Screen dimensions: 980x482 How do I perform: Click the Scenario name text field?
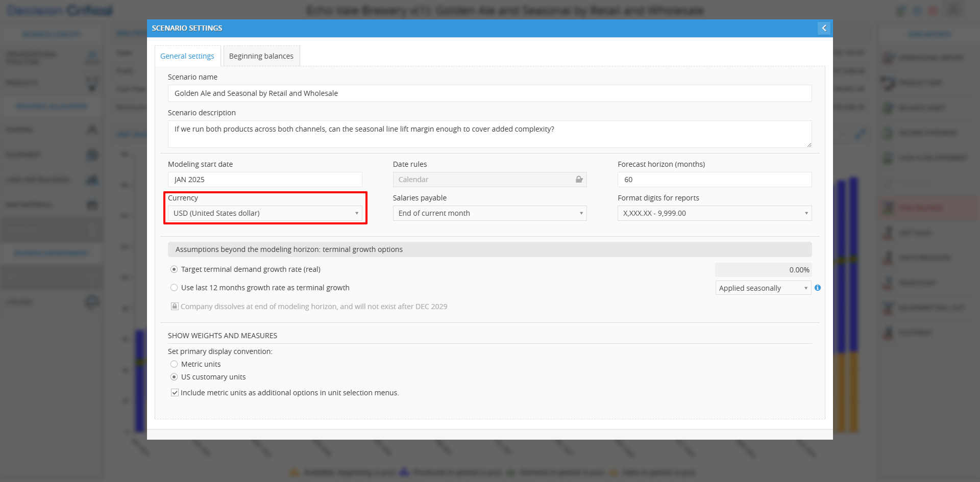(x=489, y=93)
